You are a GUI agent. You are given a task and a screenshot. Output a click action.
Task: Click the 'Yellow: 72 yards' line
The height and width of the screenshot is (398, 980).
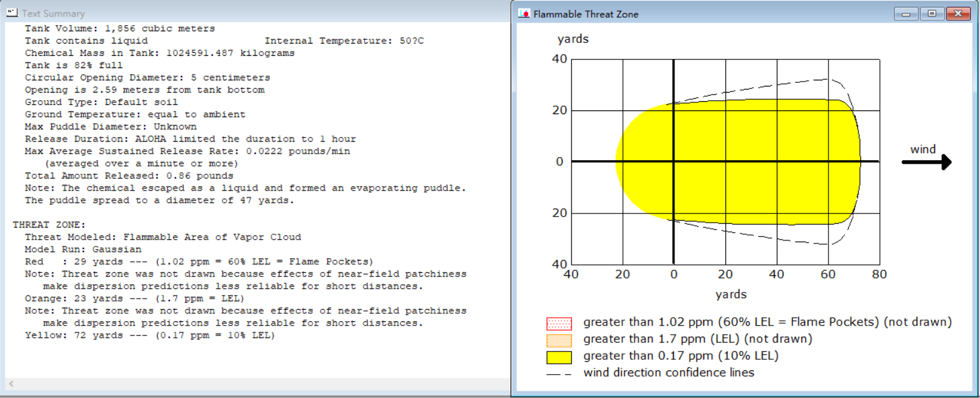[x=150, y=335]
